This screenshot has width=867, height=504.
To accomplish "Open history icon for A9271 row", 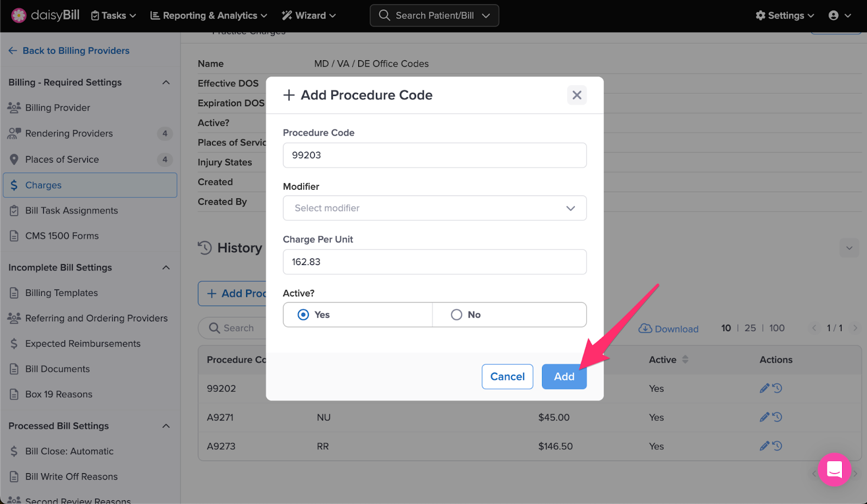I will [777, 417].
